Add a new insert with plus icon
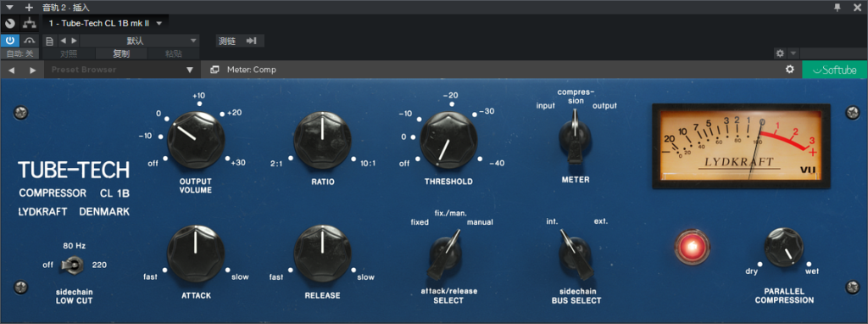 [29, 7]
